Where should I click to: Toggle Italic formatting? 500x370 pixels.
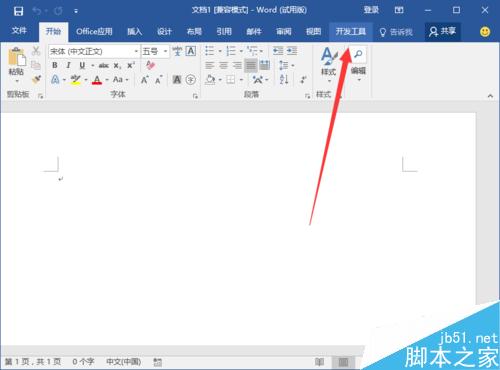click(68, 65)
